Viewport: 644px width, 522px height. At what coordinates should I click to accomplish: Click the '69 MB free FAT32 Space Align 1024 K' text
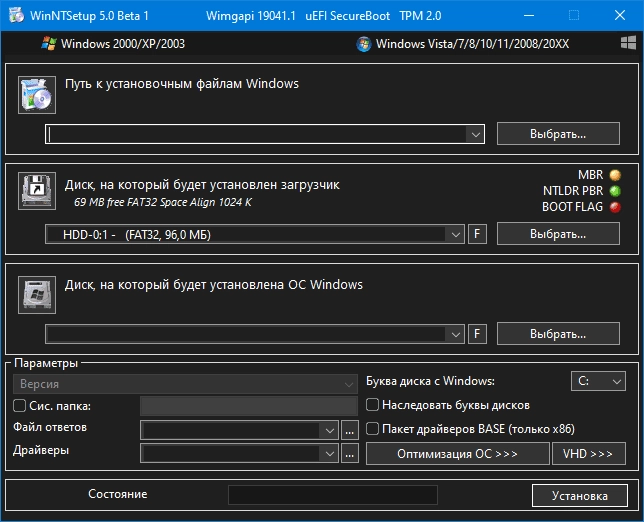coord(163,202)
